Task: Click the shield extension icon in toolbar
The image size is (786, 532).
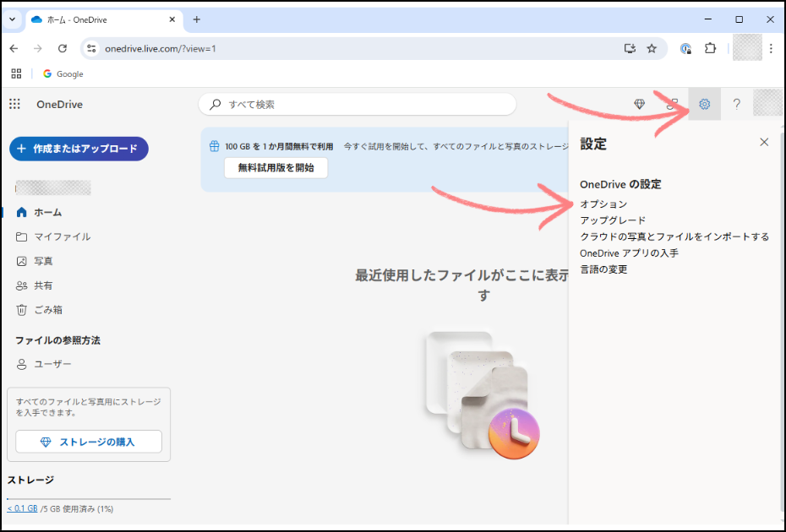Action: [685, 49]
